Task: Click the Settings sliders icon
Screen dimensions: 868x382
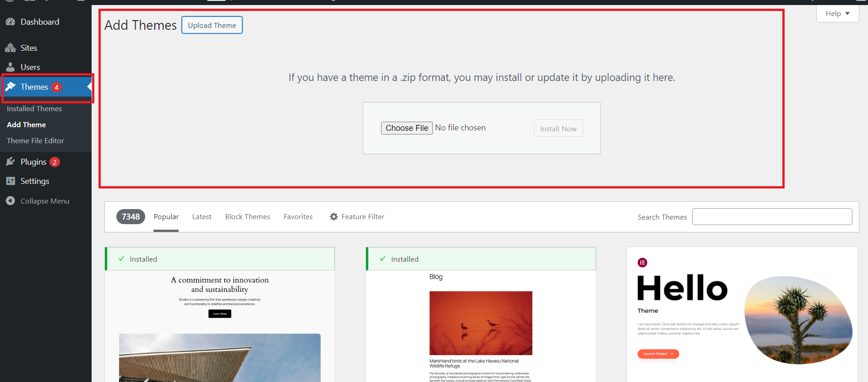Action: [10, 181]
